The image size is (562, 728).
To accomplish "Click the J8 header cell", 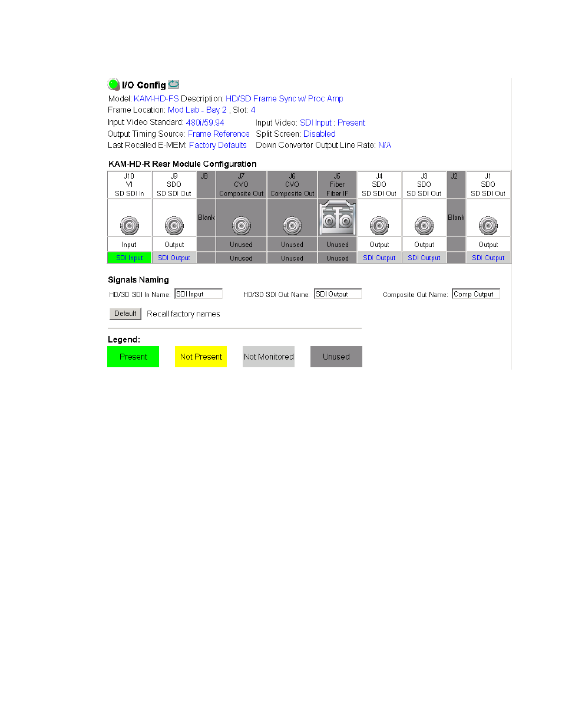I will point(206,185).
